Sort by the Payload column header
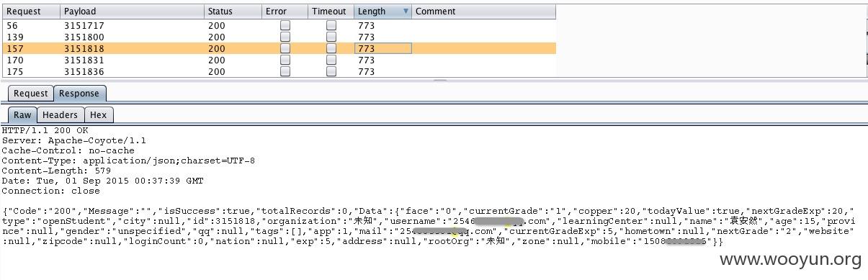The image size is (868, 280). (132, 12)
